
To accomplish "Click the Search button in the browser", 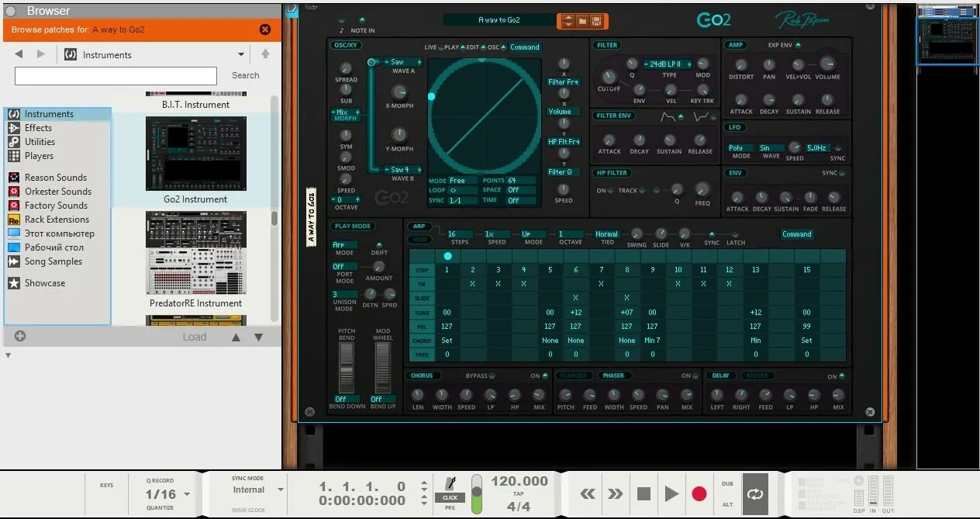I will point(245,75).
